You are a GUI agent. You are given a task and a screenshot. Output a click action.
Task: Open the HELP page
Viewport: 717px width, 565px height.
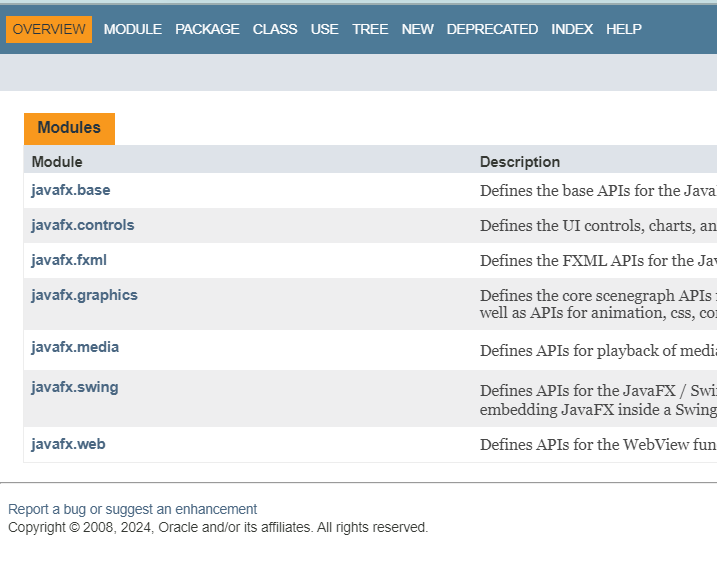pyautogui.click(x=624, y=29)
